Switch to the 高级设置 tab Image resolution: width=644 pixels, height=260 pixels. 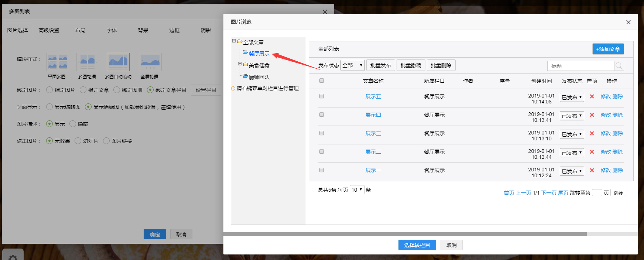pyautogui.click(x=49, y=30)
